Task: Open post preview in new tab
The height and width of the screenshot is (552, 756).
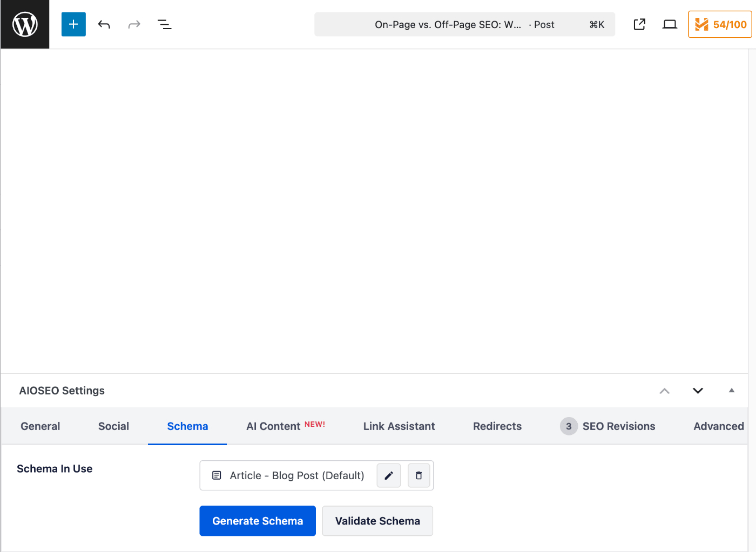Action: (639, 24)
